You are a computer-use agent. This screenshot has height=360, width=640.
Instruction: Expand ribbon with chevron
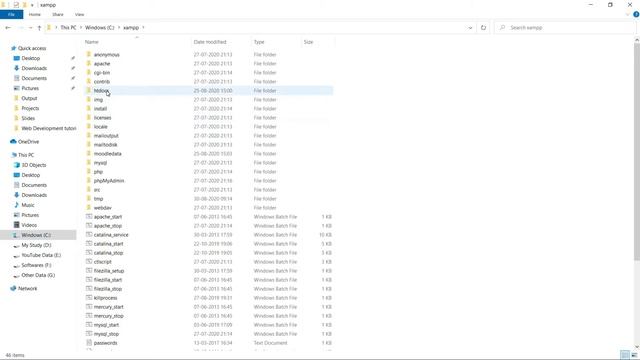tap(627, 15)
